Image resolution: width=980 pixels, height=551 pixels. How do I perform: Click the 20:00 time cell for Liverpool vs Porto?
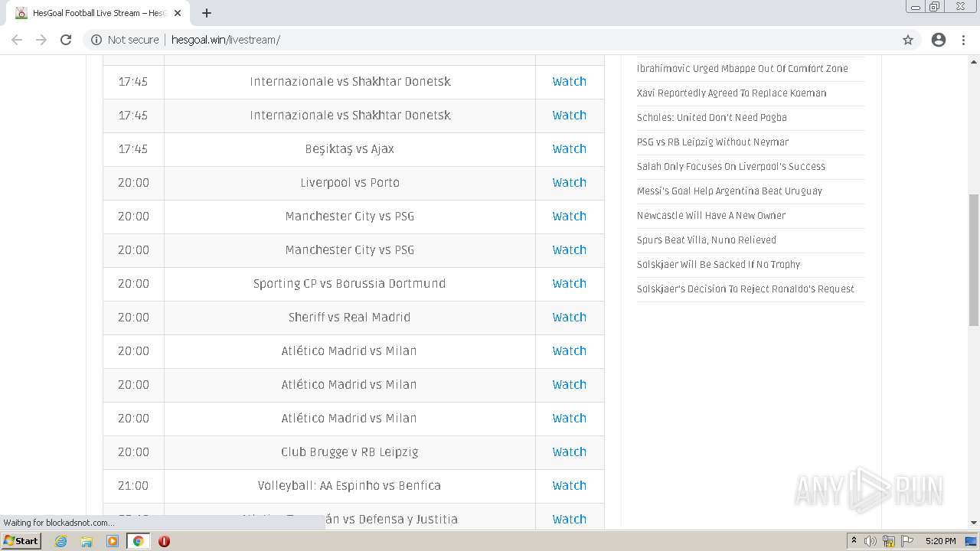pyautogui.click(x=133, y=183)
